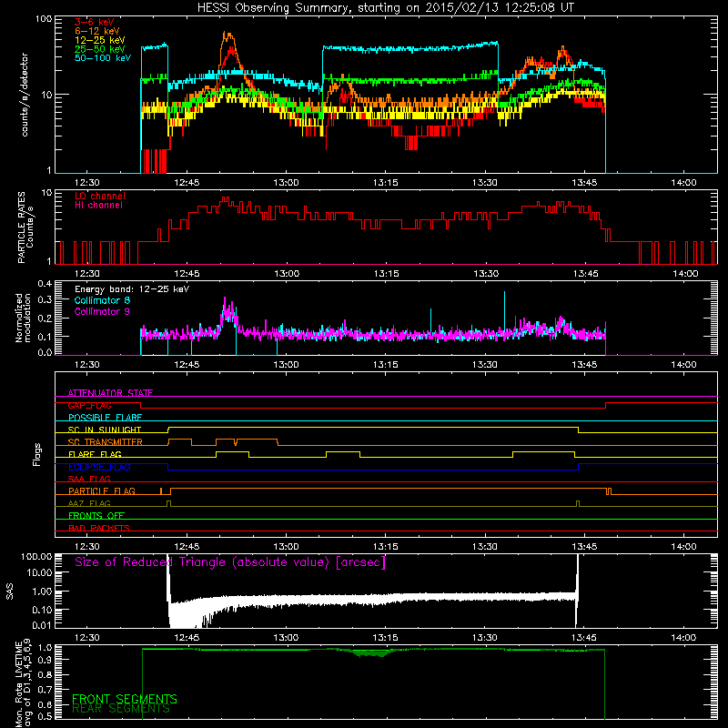
Task: Click the SC_TRANSMITTER flag label
Action: 106,442
